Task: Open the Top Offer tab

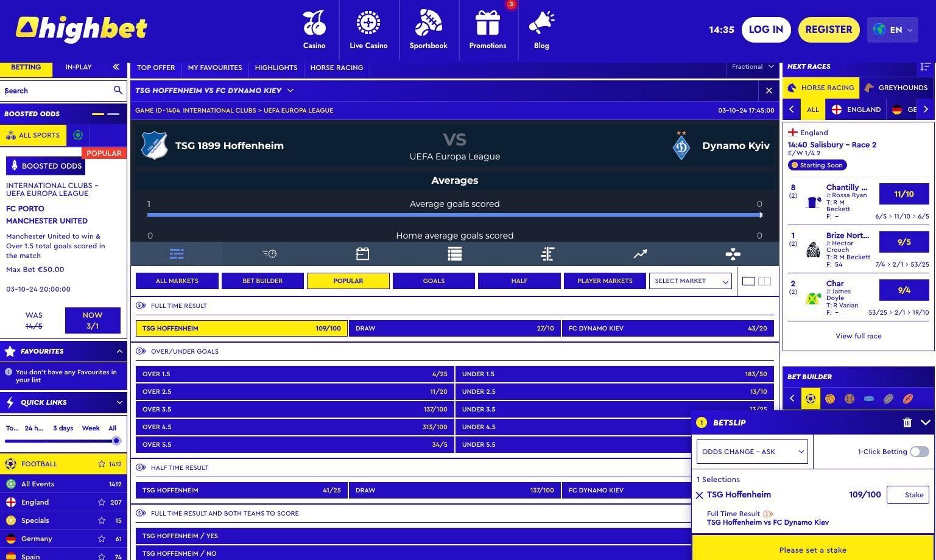Action: pyautogui.click(x=156, y=68)
